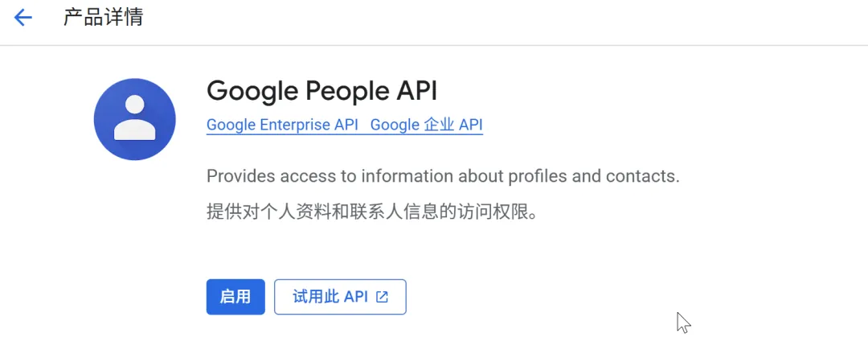The image size is (868, 358).
Task: Go back from the 产品详情 page
Action: click(x=23, y=18)
